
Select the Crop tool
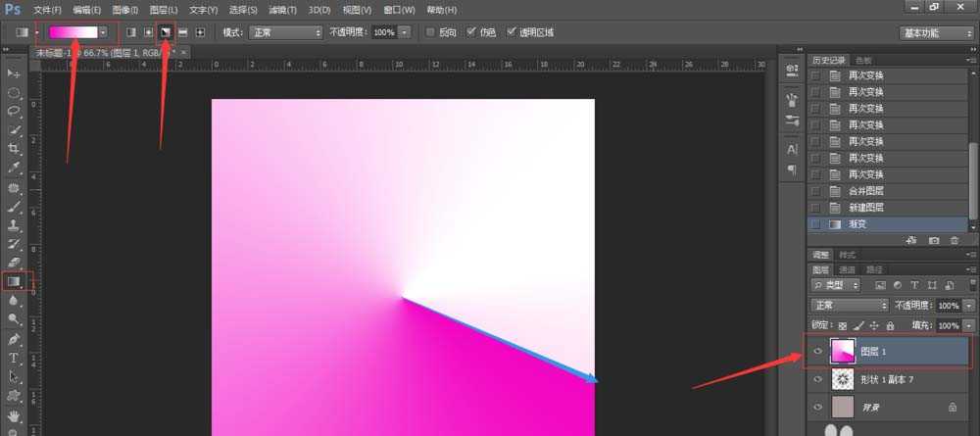point(14,149)
